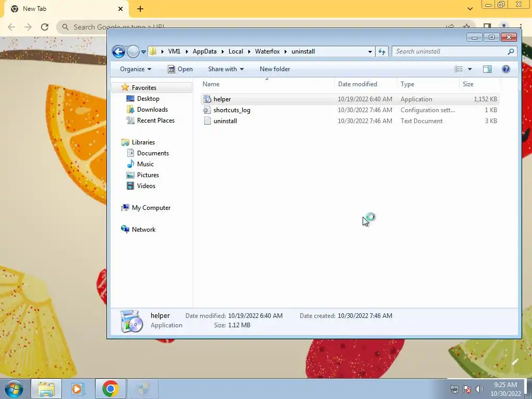Expand the address bar history dropdown
Viewport: 532px width, 399px height.
pos(370,51)
